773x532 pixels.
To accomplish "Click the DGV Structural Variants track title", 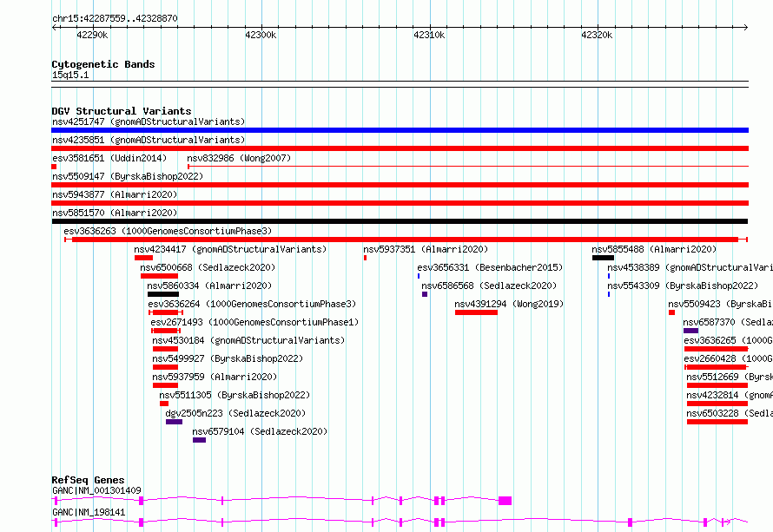I will [x=122, y=111].
